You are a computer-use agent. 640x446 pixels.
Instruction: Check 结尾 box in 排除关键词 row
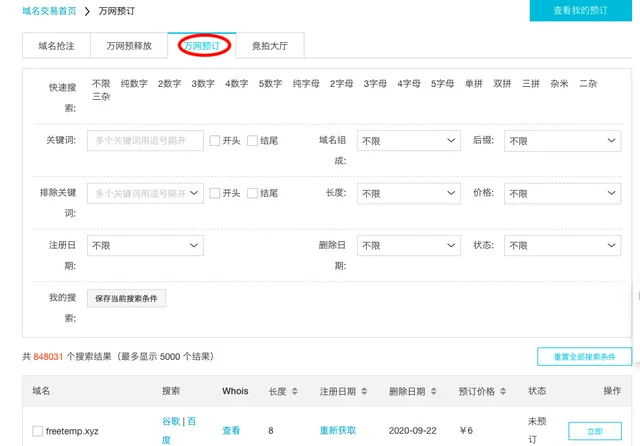(x=252, y=193)
